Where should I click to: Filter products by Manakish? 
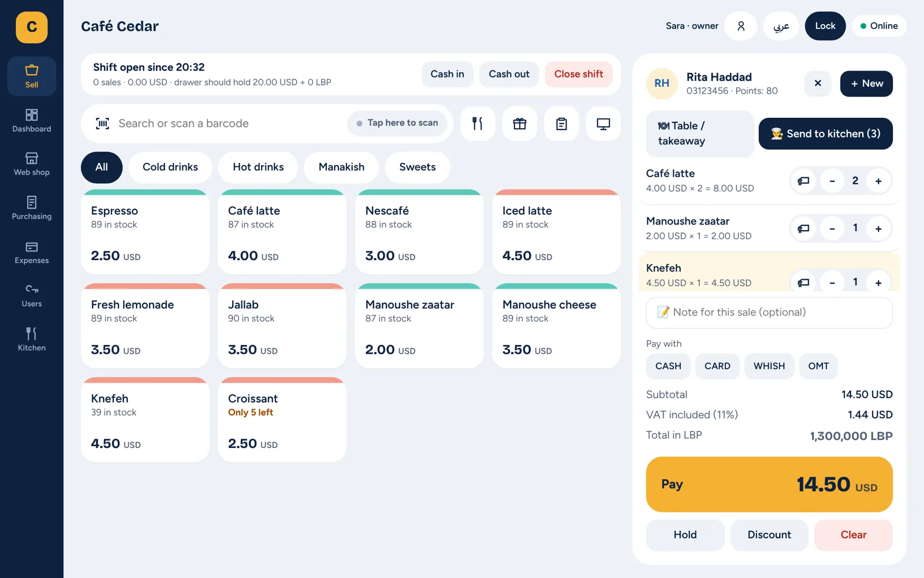pos(341,167)
